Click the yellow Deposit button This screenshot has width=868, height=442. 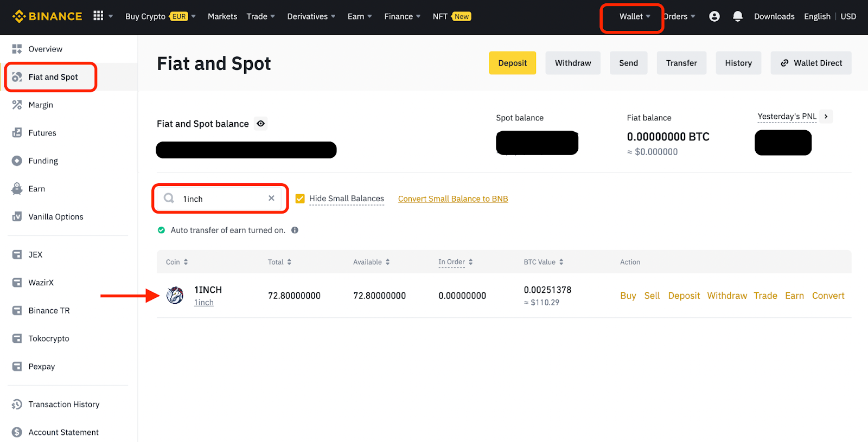tap(513, 63)
